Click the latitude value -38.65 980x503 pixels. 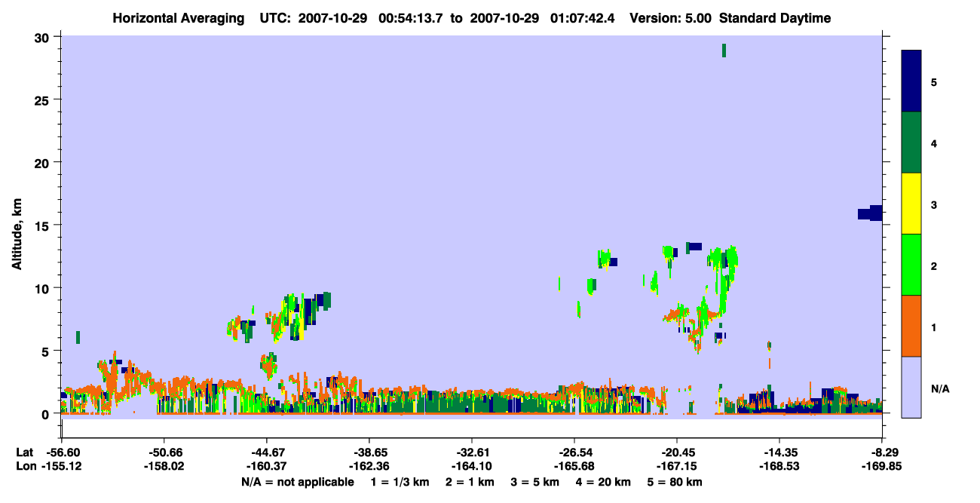pos(369,452)
